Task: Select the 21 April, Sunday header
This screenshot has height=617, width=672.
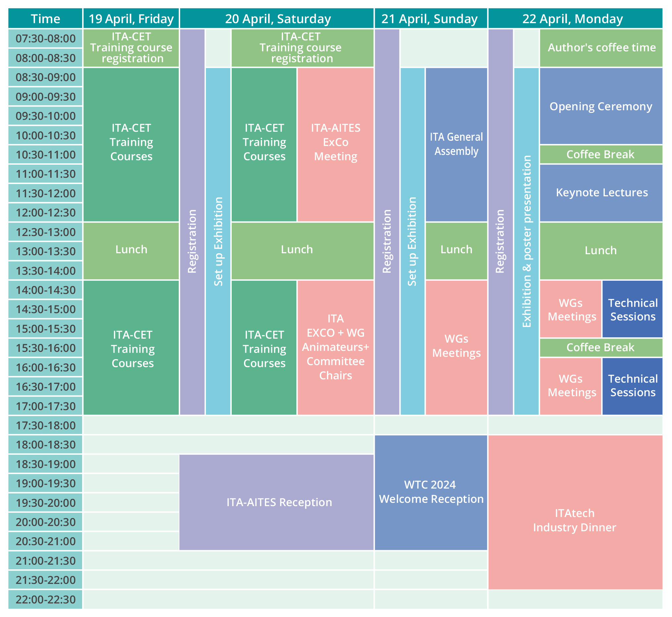Action: [x=431, y=18]
